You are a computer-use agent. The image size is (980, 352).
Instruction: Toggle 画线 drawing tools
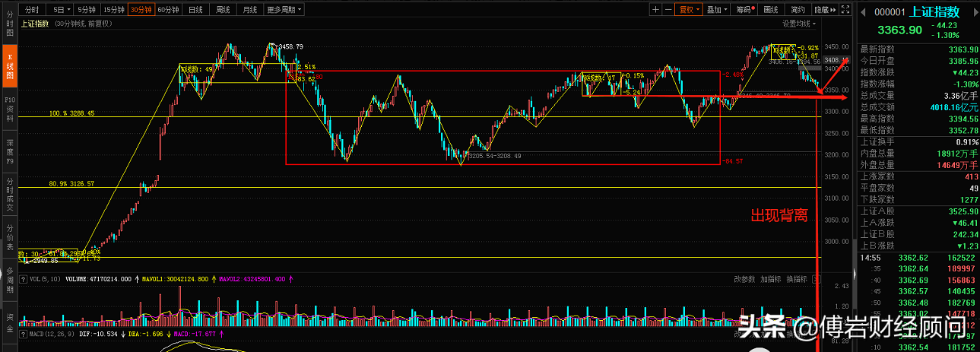coord(770,10)
